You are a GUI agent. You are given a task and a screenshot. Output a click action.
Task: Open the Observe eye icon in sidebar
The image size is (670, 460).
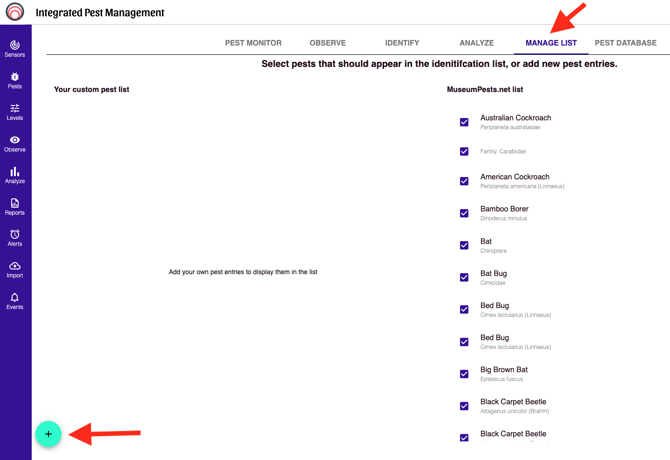[x=15, y=143]
